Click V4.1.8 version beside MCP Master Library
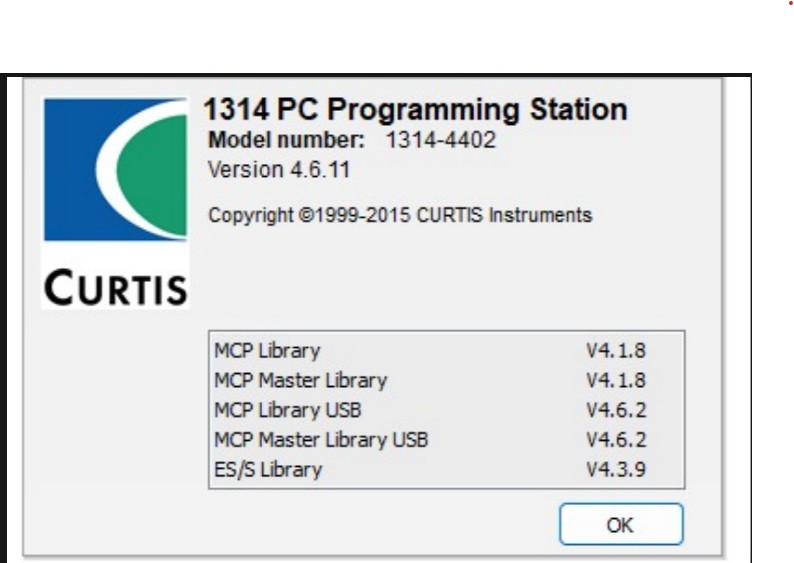 click(x=616, y=380)
